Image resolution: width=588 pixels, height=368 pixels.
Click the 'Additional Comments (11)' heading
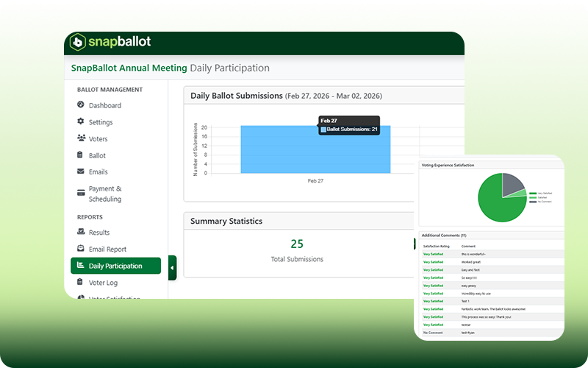[444, 236]
